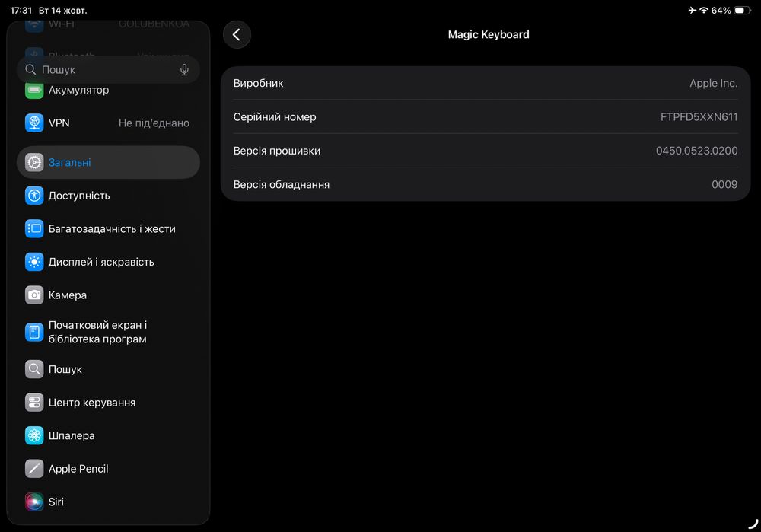This screenshot has width=761, height=532.
Task: Open Акумулятор settings
Action: pyautogui.click(x=108, y=90)
